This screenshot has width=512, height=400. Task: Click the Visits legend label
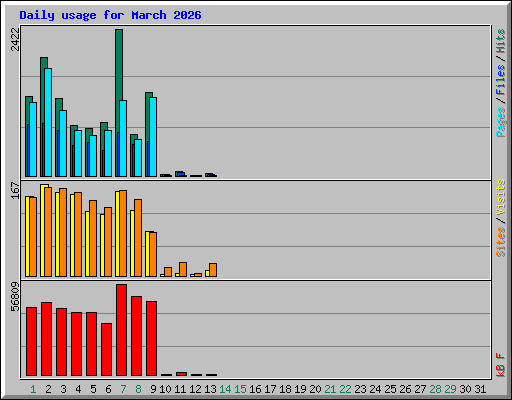pos(500,197)
